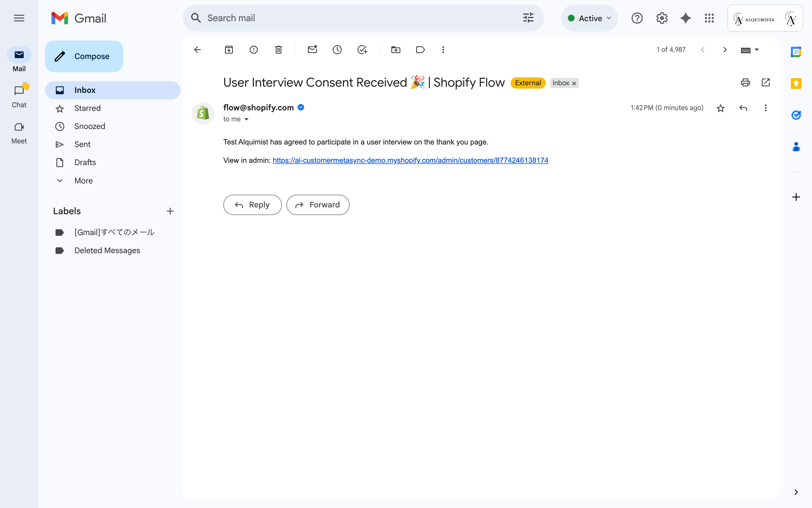Create a new label with plus
Screen dimensions: 812x508
(170, 211)
